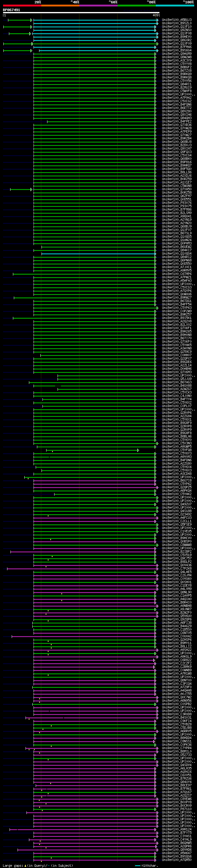
Task: Click the hit label UniRef100_B8CE97
Action: 177,785
